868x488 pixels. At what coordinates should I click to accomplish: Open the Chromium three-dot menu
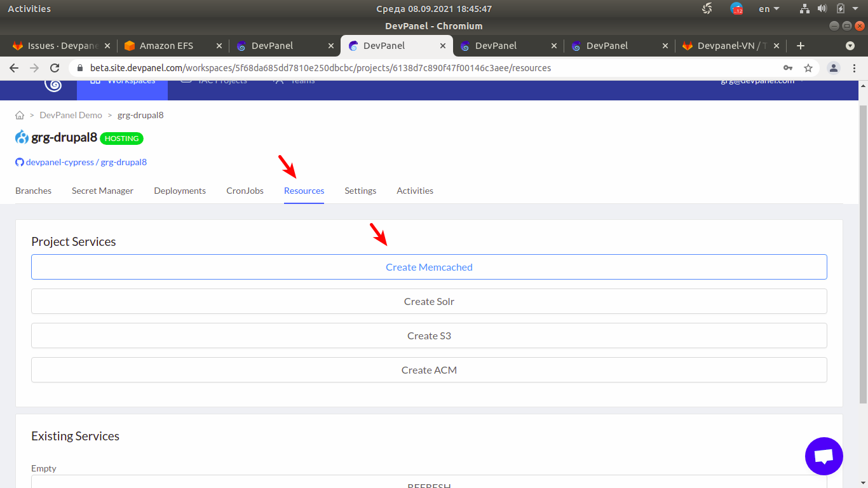pos(854,68)
